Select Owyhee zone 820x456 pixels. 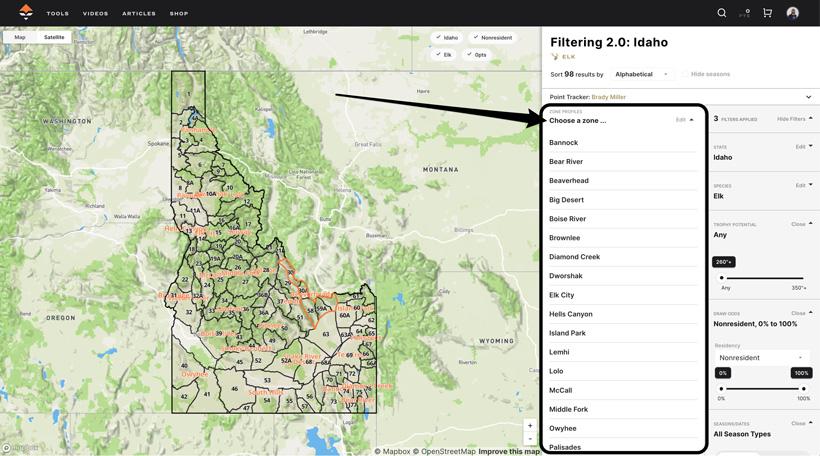[x=622, y=428]
